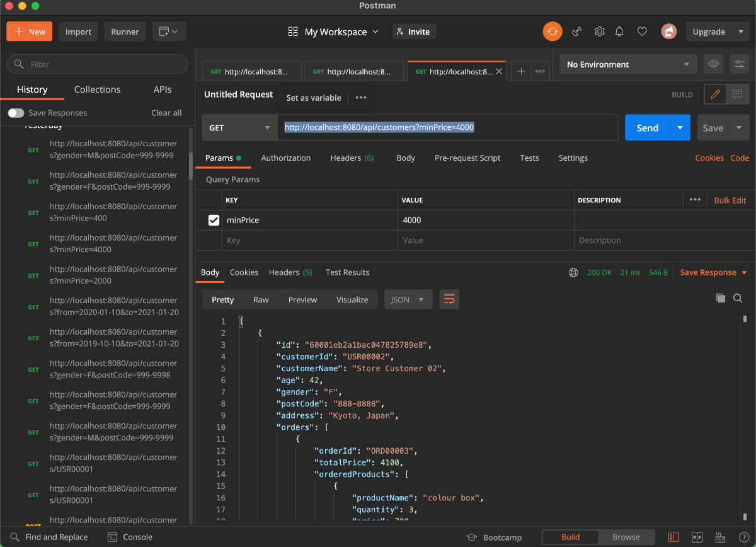Open Bulk Edit for query params

point(730,200)
